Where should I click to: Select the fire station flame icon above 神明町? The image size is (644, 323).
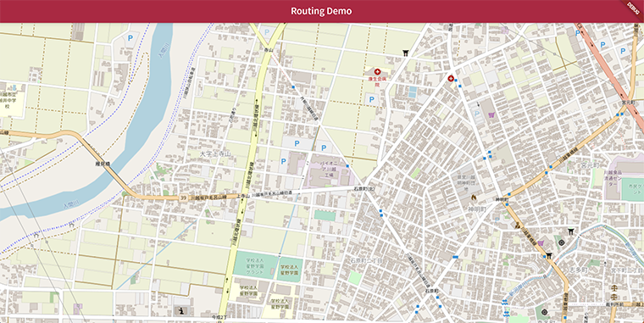pyautogui.click(x=474, y=198)
